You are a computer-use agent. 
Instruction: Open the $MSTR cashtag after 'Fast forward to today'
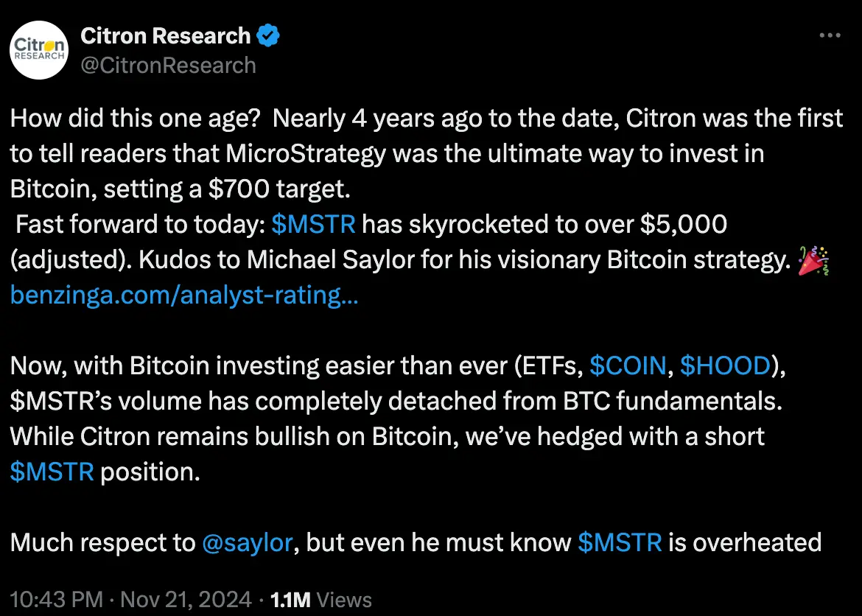(314, 224)
